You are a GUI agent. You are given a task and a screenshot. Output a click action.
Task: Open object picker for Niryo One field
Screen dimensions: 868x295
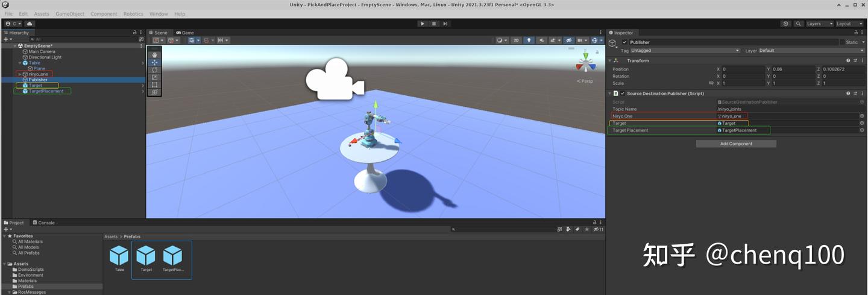click(x=861, y=116)
